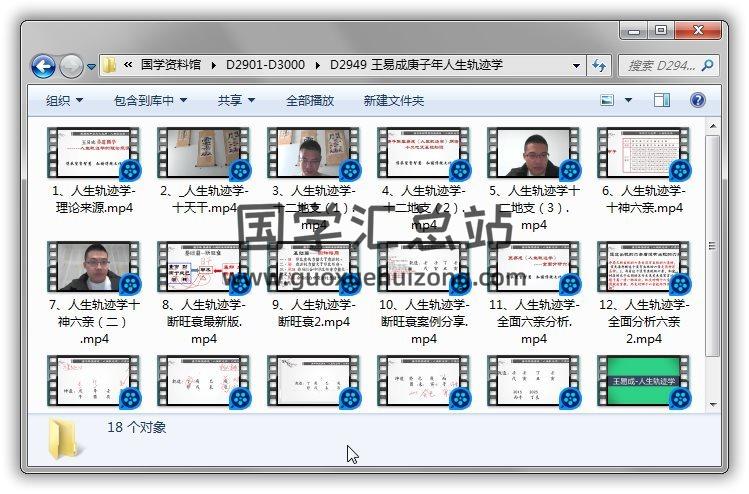Expand the address bar history dropdown
Image resolution: width=749 pixels, height=494 pixels.
tap(576, 66)
